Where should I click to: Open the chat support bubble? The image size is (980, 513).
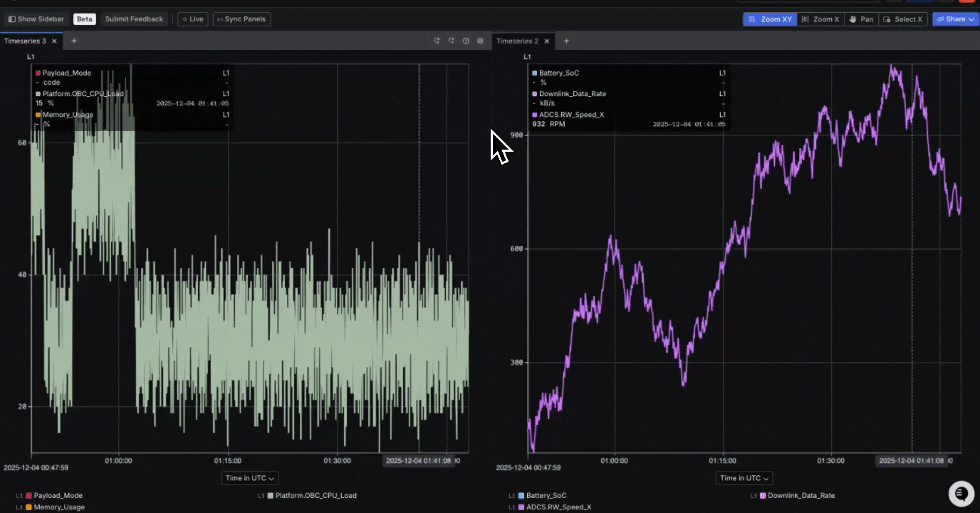[961, 493]
